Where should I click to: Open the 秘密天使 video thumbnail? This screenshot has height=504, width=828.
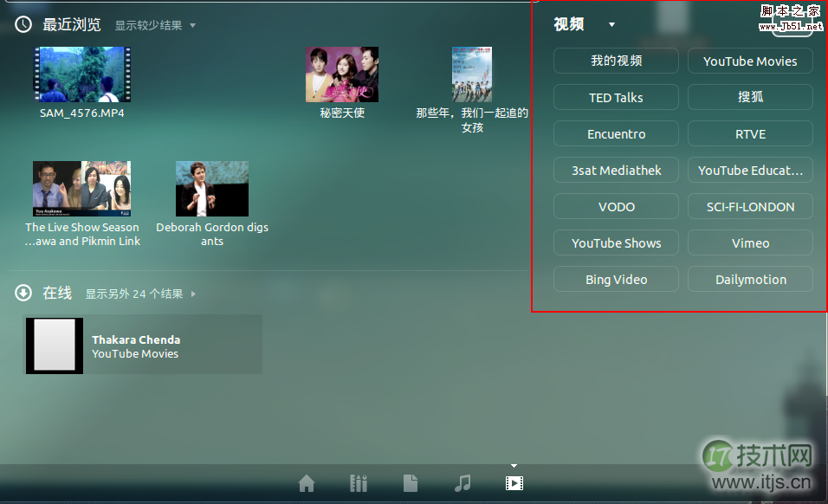coord(342,74)
